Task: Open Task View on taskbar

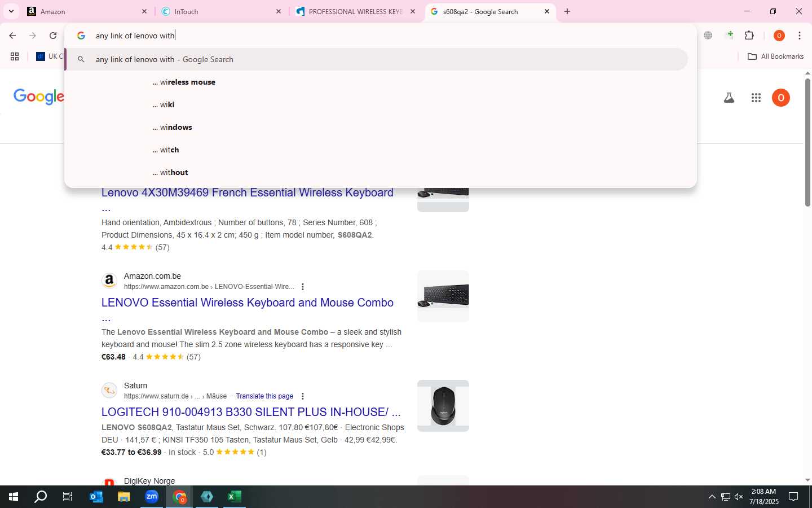Action: click(68, 497)
